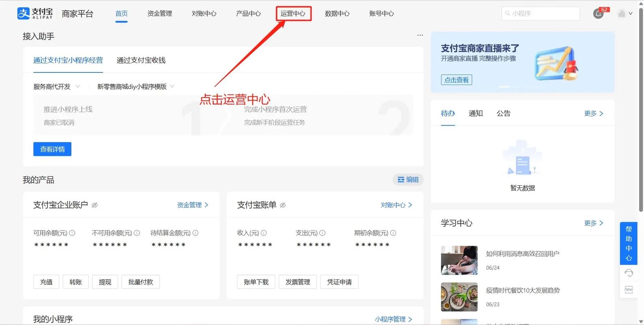Click the 查看详情 button
The image size is (644, 325).
pyautogui.click(x=52, y=149)
